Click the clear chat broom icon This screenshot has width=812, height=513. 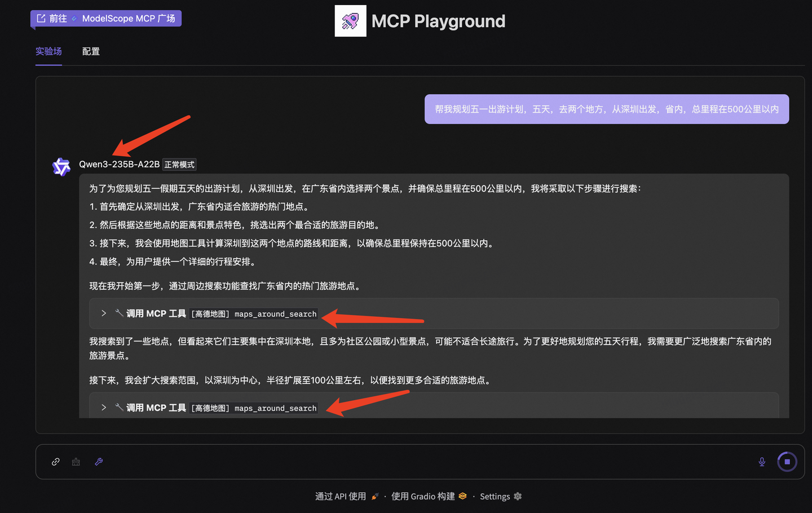(x=76, y=462)
